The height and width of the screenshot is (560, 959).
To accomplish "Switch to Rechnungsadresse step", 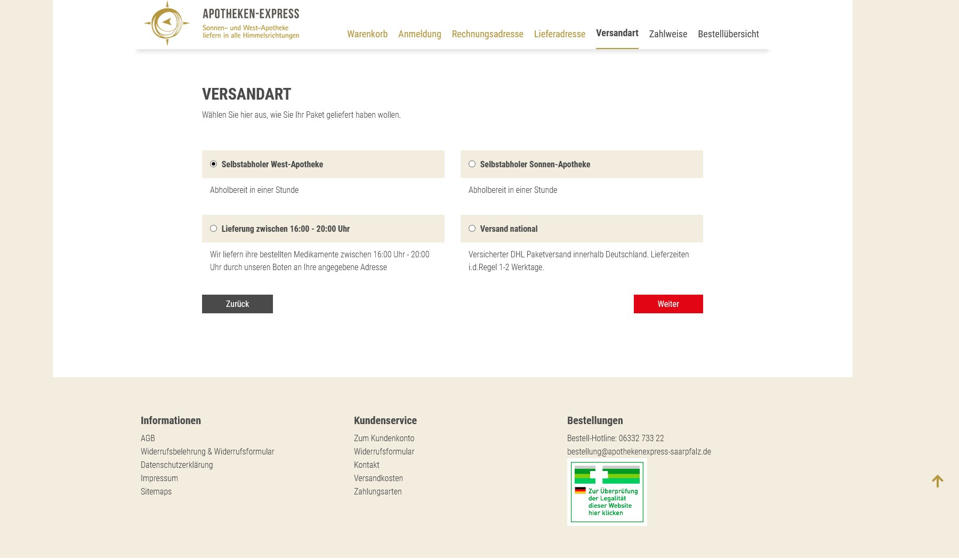I will point(487,34).
